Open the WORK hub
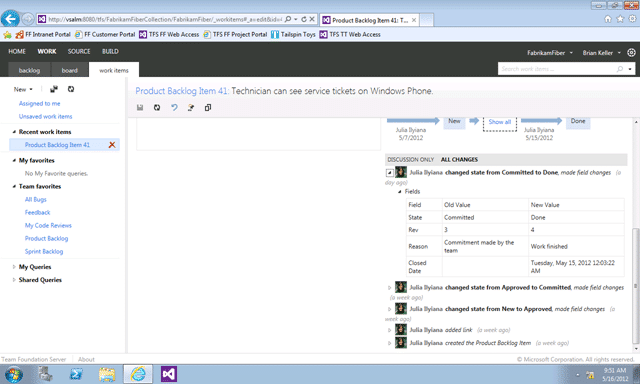Screen dimensions: 640x384 (x=47, y=51)
